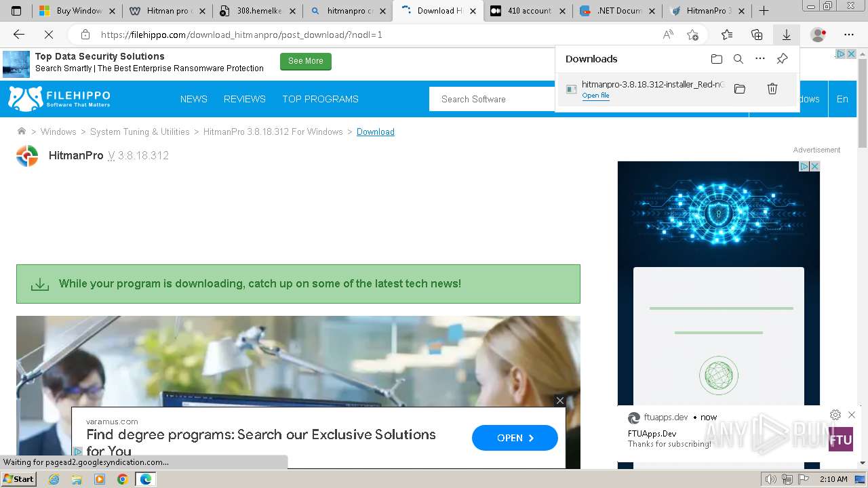Open a new browser tab
This screenshot has height=488, width=868.
click(x=764, y=11)
